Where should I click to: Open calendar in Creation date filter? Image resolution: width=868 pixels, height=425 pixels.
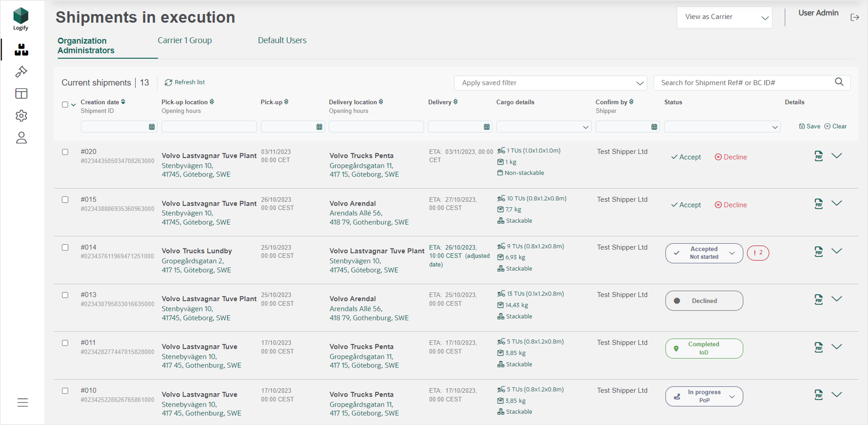(152, 127)
